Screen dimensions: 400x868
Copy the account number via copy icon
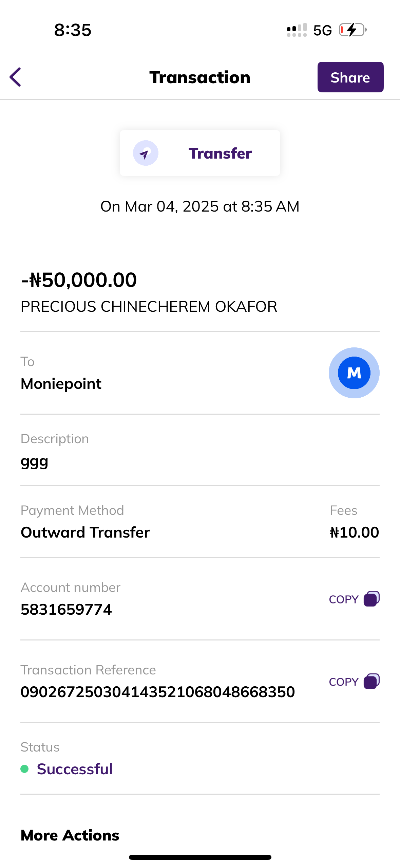[372, 599]
